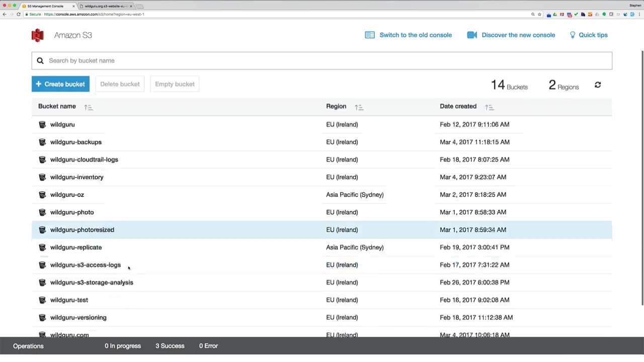The image size is (644, 362).
Task: Click the Secure site info indicator
Action: coord(33,15)
